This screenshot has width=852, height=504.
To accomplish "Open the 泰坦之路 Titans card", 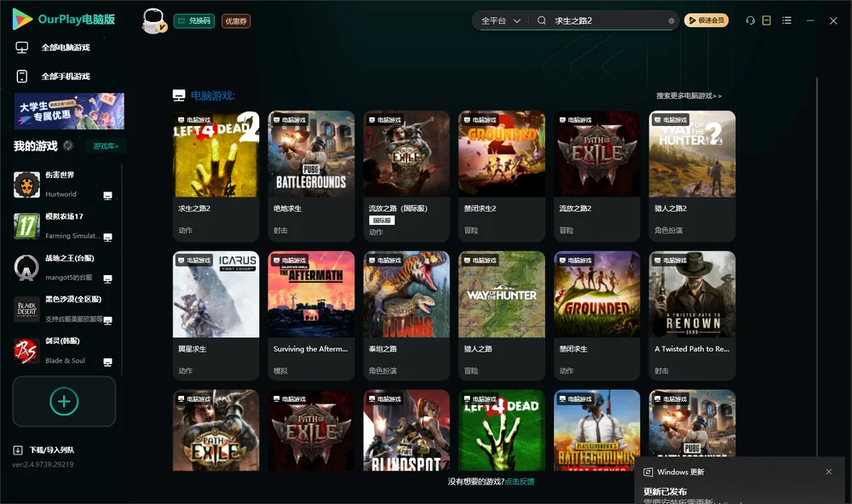I will [x=406, y=316].
